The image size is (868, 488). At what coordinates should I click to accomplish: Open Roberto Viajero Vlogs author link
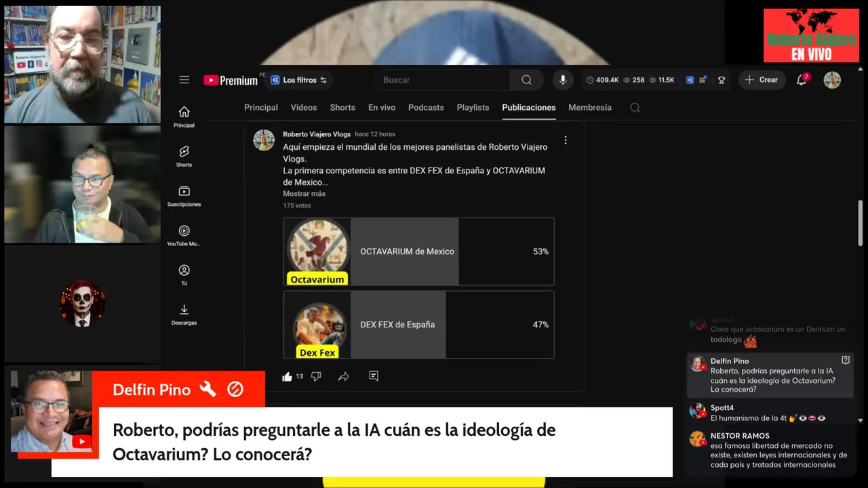pyautogui.click(x=317, y=134)
